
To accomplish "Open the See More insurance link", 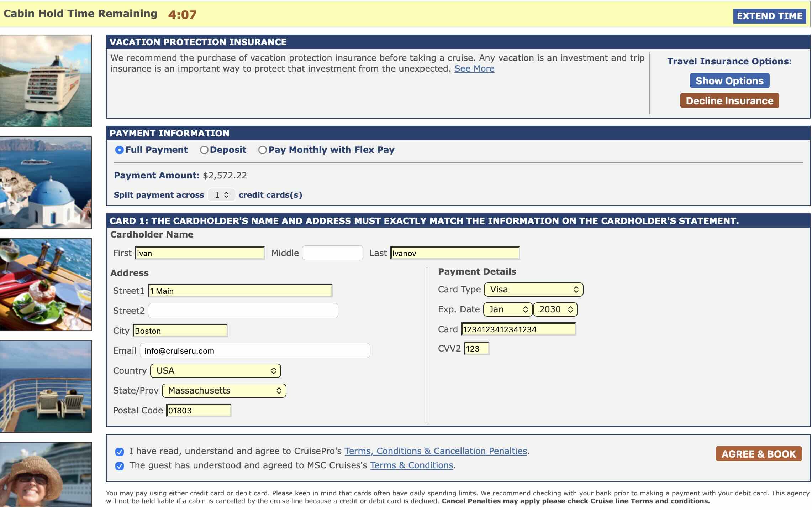I will pyautogui.click(x=474, y=69).
